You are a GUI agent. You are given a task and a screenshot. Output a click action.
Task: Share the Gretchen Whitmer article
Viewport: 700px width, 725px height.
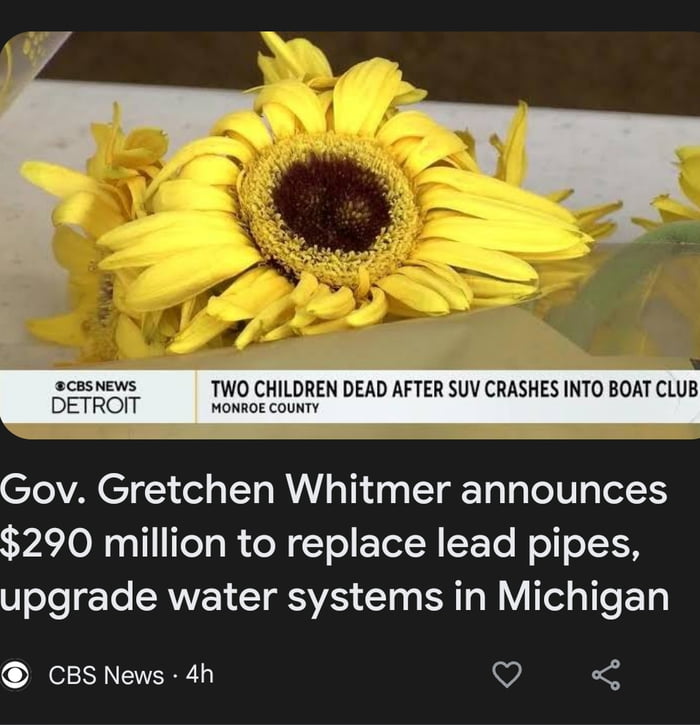tap(606, 675)
